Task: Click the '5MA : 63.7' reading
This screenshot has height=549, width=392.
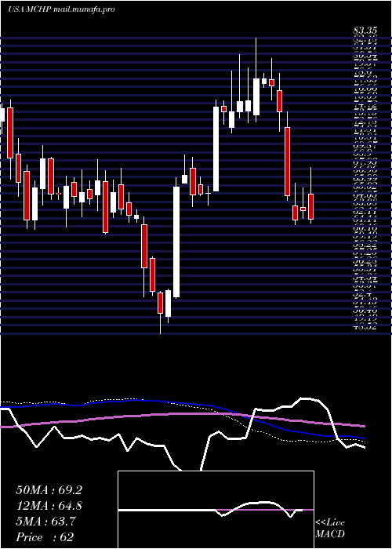Action: pos(45,522)
